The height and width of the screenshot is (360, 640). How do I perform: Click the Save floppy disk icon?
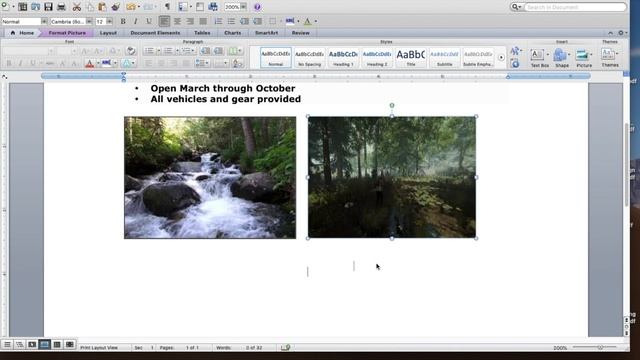49,7
